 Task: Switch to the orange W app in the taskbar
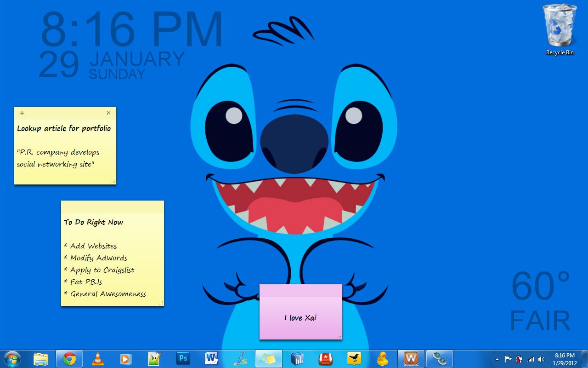point(411,358)
